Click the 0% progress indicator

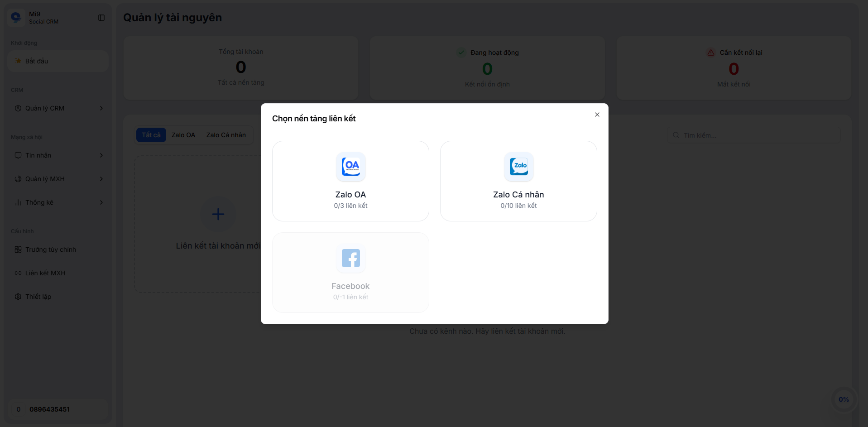[x=844, y=399]
